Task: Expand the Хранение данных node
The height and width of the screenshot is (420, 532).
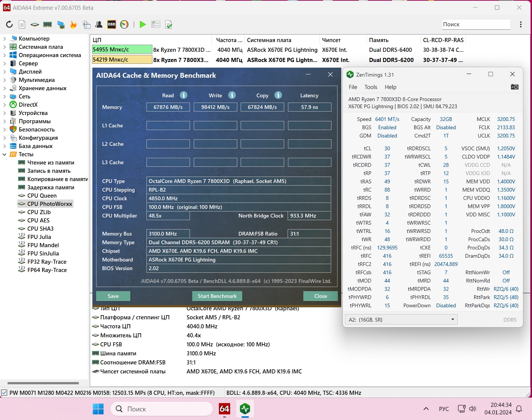Action: pyautogui.click(x=5, y=88)
